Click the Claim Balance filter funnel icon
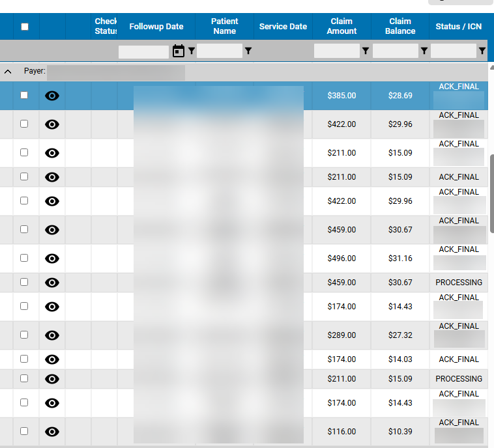This screenshot has height=448, width=494. (x=424, y=51)
